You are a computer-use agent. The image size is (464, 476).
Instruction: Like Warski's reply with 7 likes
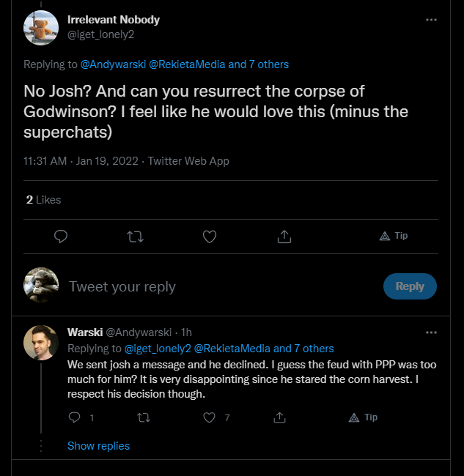tap(210, 417)
